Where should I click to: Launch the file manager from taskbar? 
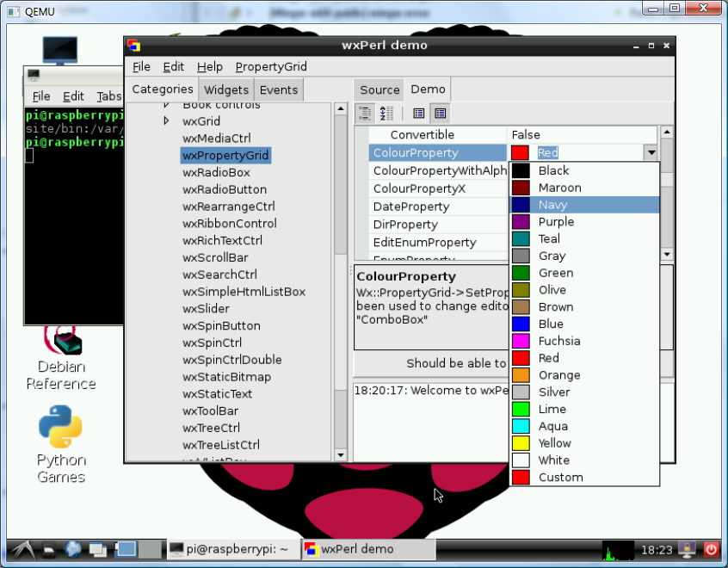49,550
